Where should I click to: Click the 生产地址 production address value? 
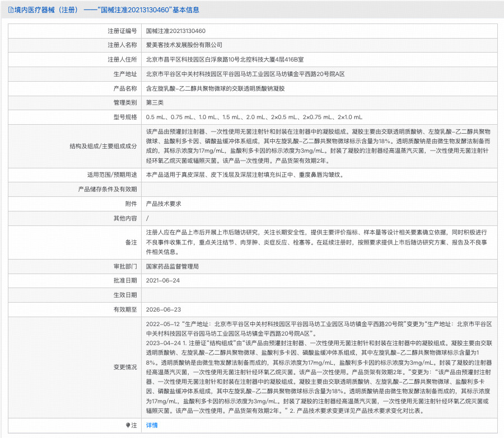tap(245, 74)
